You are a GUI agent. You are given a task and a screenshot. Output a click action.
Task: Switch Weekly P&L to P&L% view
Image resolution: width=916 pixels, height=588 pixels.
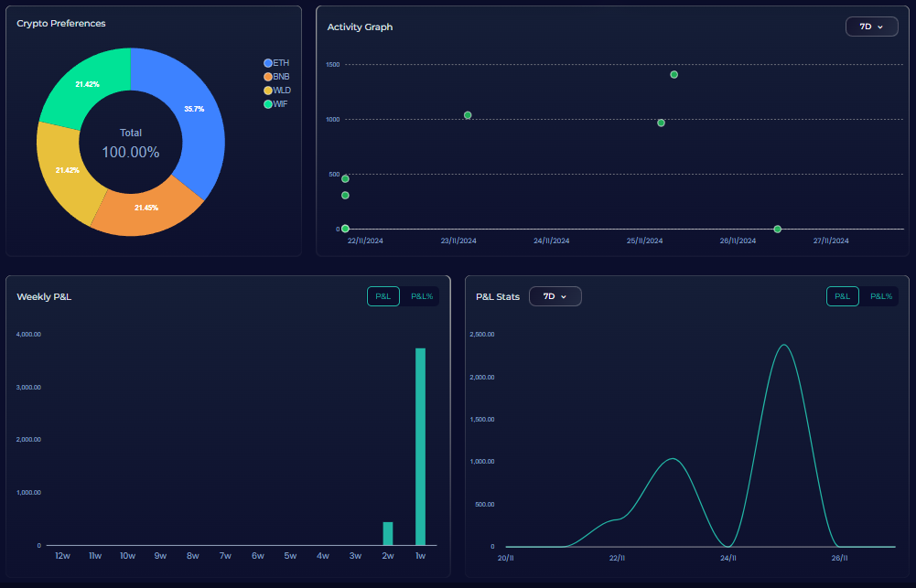(x=422, y=296)
